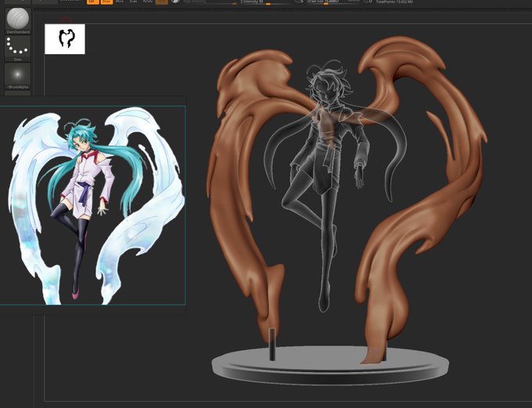This screenshot has width=532, height=408.
Task: Click the white wing silhouette thumbnail
Action: (x=65, y=38)
